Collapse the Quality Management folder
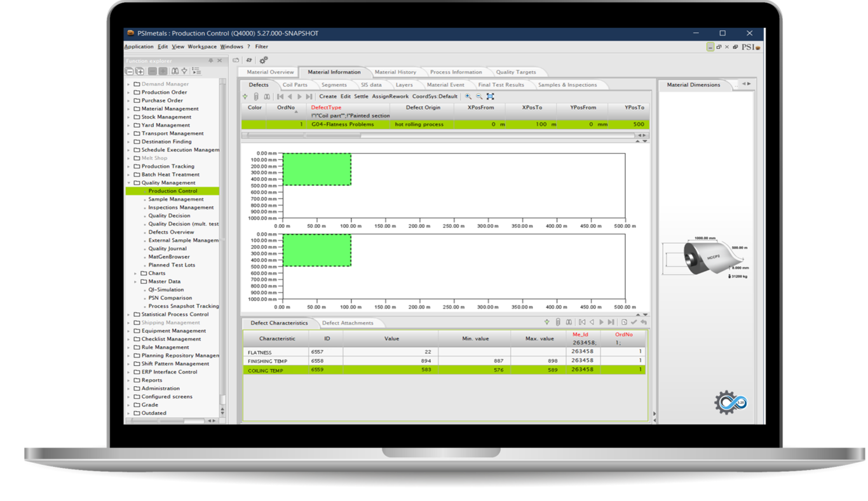Viewport: 868px width, 501px height. click(129, 183)
